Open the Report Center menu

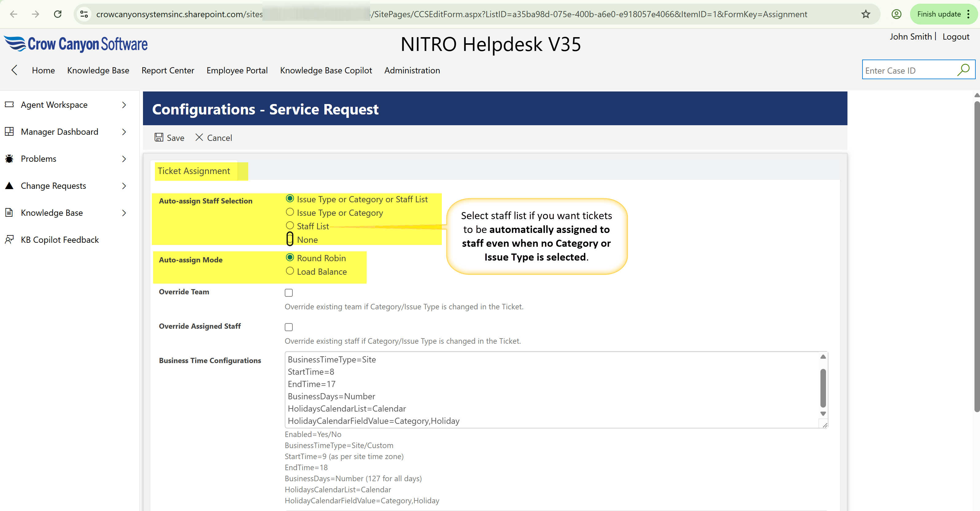(x=168, y=70)
